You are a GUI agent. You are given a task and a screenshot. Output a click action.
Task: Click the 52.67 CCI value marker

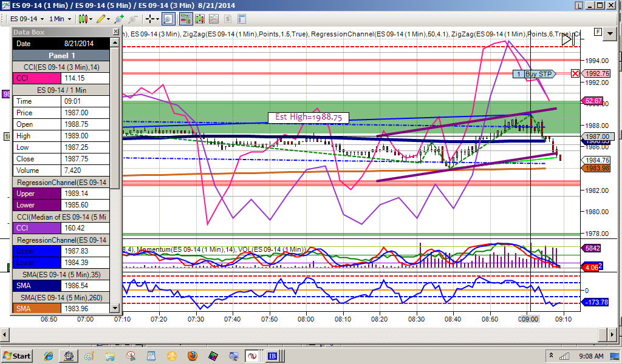592,101
